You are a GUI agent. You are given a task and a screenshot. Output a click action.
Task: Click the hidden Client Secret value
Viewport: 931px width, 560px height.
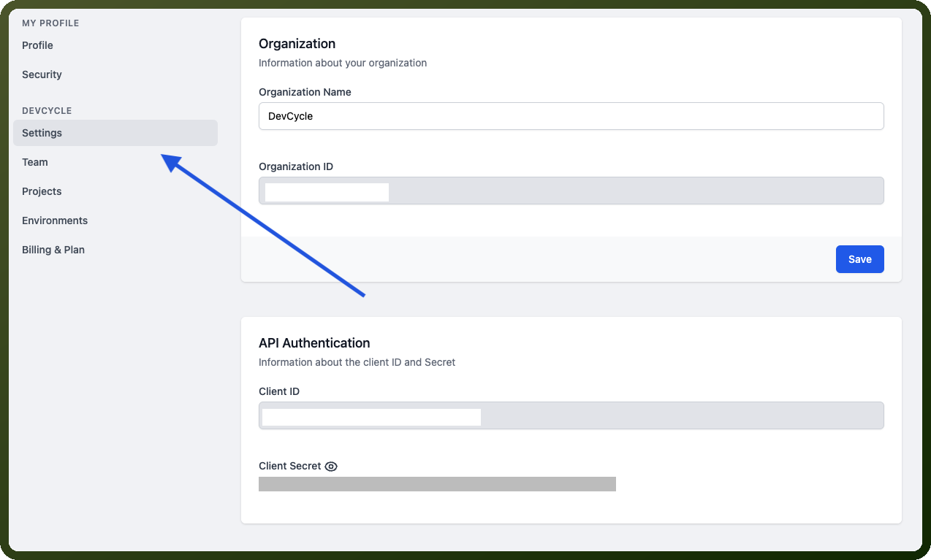pos(437,484)
